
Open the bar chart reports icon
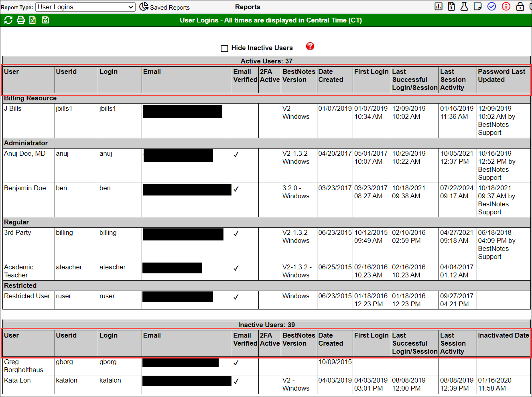439,6
